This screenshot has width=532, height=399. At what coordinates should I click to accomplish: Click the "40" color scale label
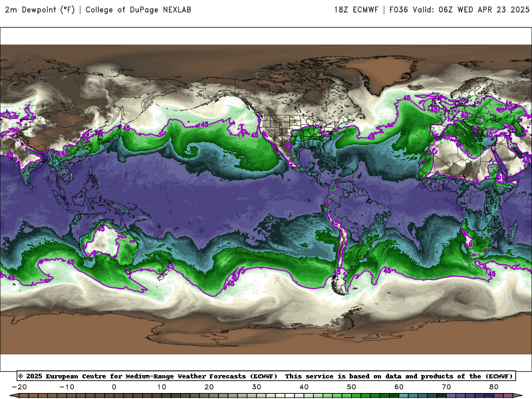click(x=304, y=387)
